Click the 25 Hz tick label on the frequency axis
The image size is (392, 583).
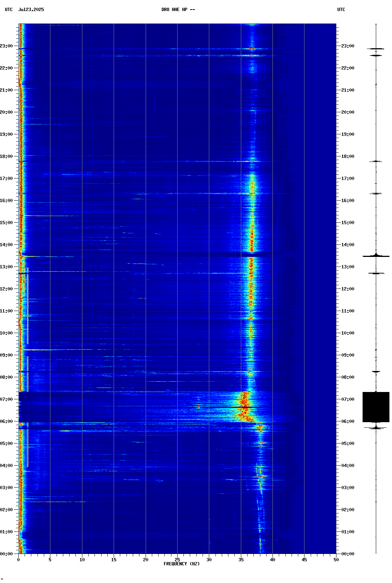pos(177,560)
